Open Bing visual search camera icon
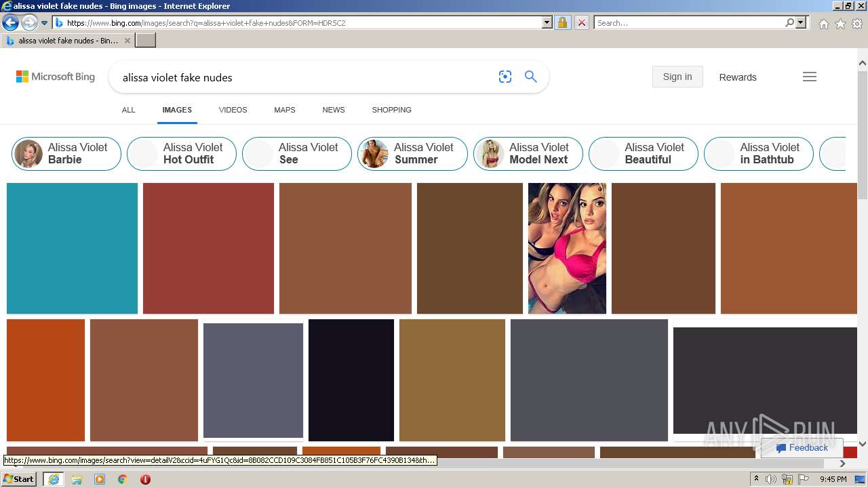 pos(505,77)
